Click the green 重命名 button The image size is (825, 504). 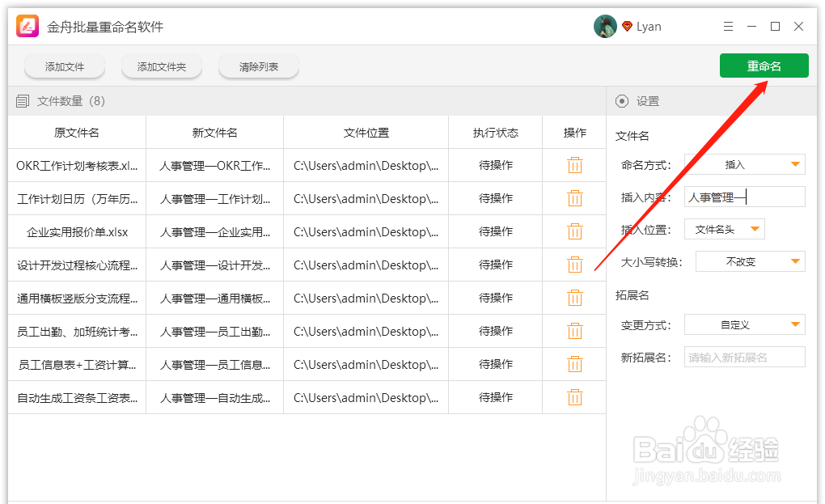(x=764, y=66)
